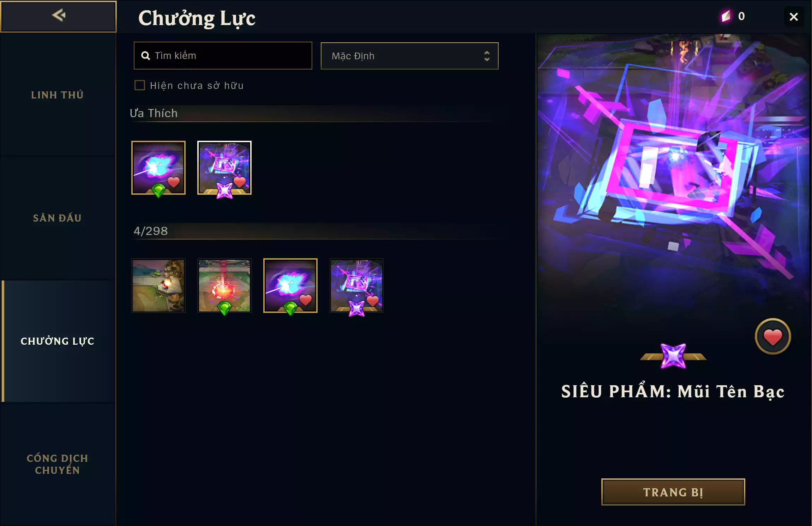Image resolution: width=812 pixels, height=526 pixels.
Task: Open the Cổng Dịch Chuyển tab
Action: coord(58,464)
